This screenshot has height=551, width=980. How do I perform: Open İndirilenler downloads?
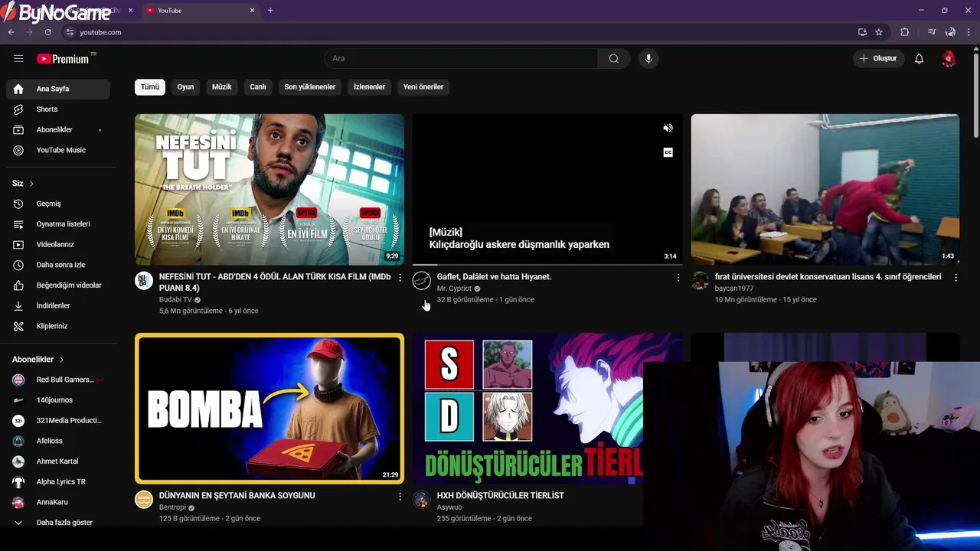point(58,305)
